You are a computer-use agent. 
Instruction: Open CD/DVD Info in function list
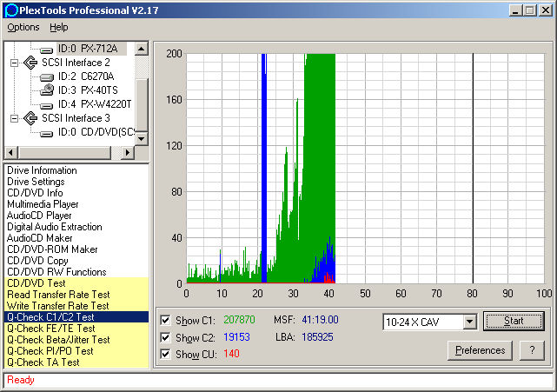(76, 193)
